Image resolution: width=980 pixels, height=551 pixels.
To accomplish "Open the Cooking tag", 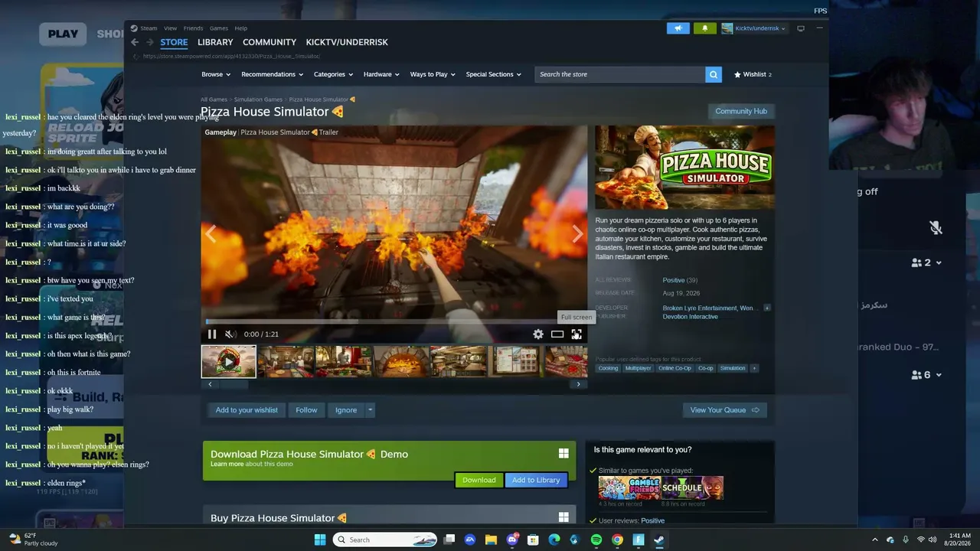I will tap(608, 368).
